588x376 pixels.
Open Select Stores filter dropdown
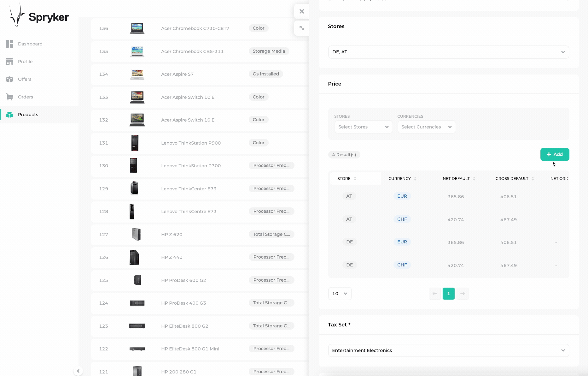[x=364, y=127]
